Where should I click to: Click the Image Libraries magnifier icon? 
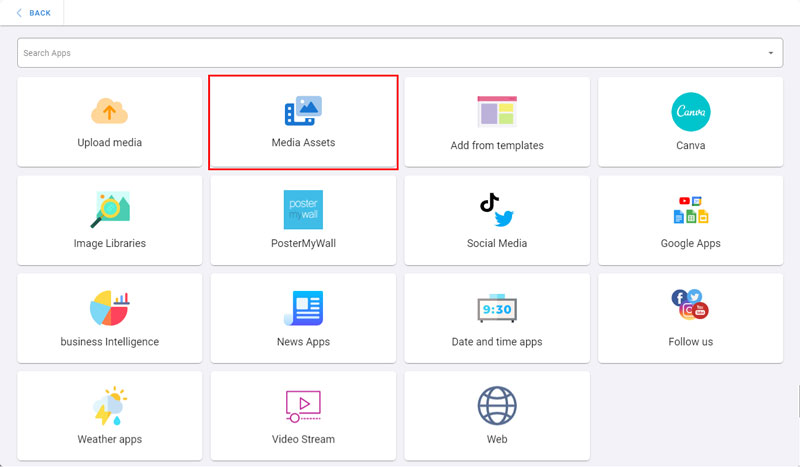point(109,209)
